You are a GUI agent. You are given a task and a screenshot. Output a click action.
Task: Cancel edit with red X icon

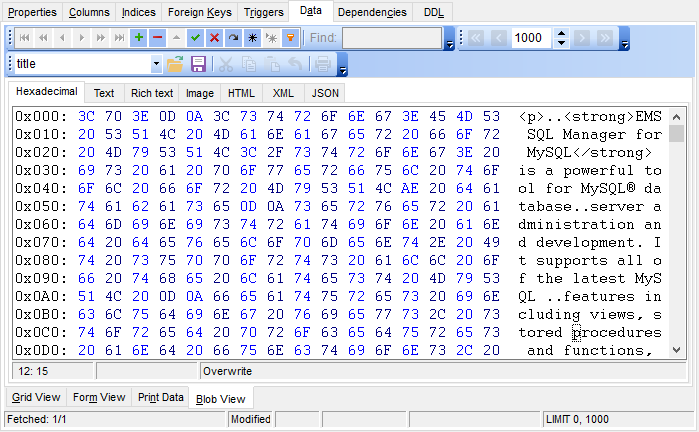pyautogui.click(x=214, y=38)
